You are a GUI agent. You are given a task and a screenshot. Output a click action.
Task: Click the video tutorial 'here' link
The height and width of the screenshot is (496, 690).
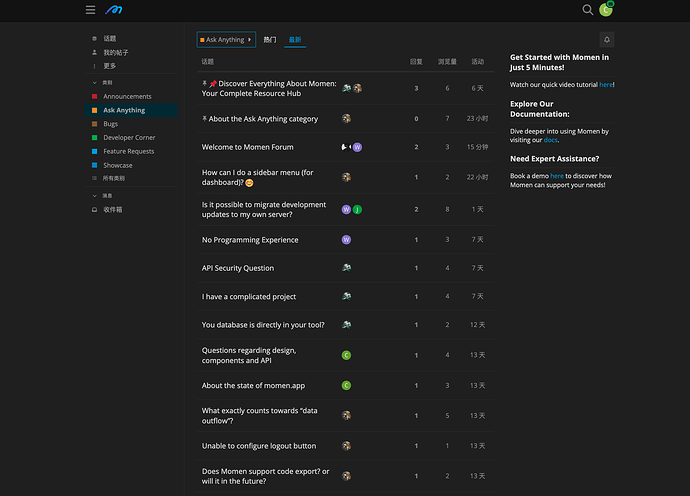[x=606, y=85]
